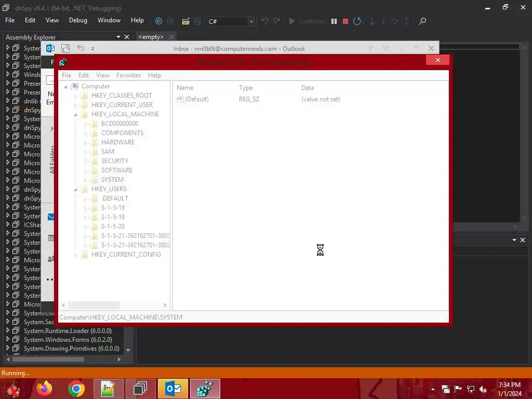
Task: Open the dnSpy Window menu
Action: tap(109, 20)
